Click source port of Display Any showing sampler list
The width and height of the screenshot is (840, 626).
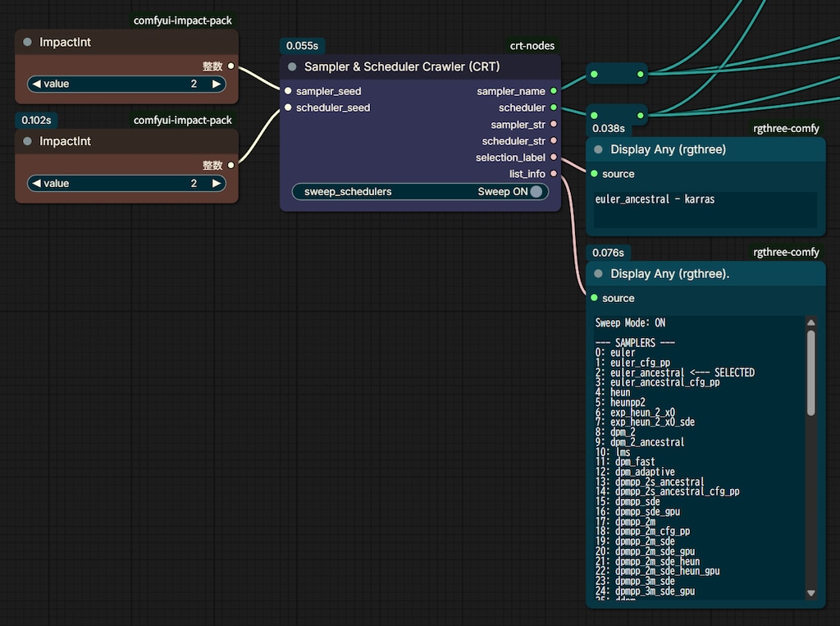(594, 298)
